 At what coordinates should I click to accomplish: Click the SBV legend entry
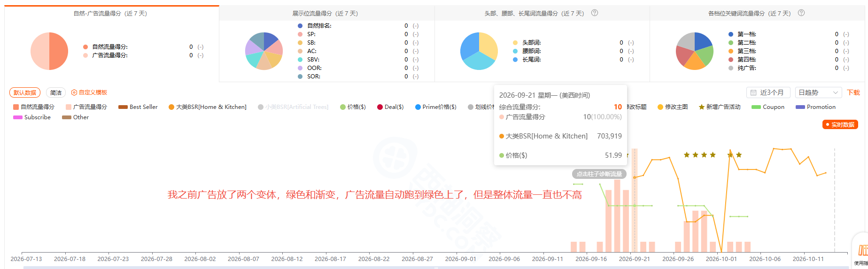point(309,60)
